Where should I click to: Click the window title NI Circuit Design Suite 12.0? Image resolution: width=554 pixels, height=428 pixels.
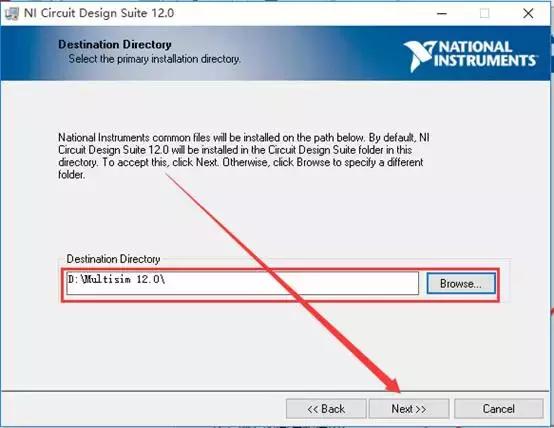coord(99,13)
